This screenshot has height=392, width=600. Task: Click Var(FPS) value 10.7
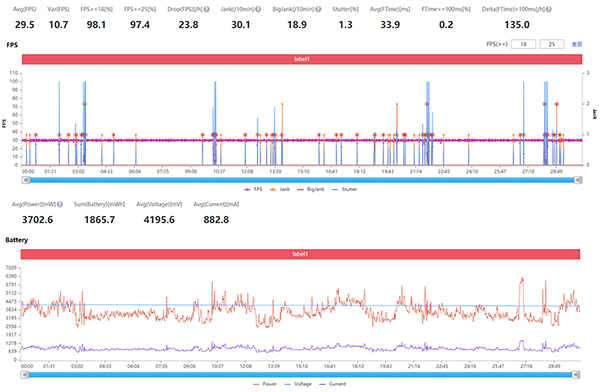[x=58, y=25]
